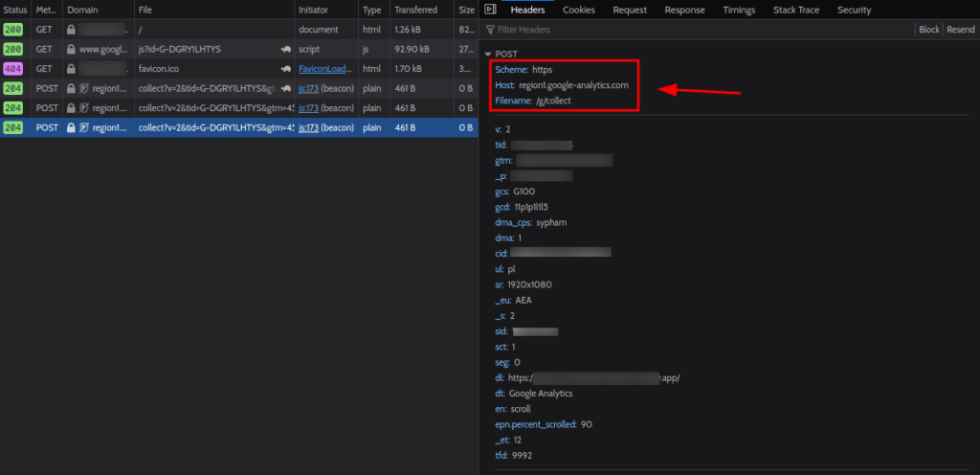Click the Host region1.google-analytics.com value
The height and width of the screenshot is (475, 980).
point(574,85)
